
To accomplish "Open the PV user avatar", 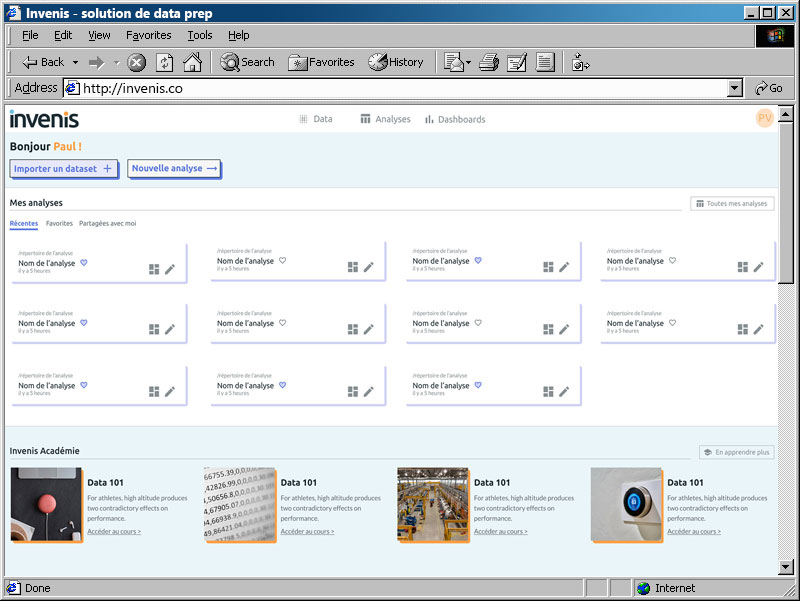I will coord(765,118).
